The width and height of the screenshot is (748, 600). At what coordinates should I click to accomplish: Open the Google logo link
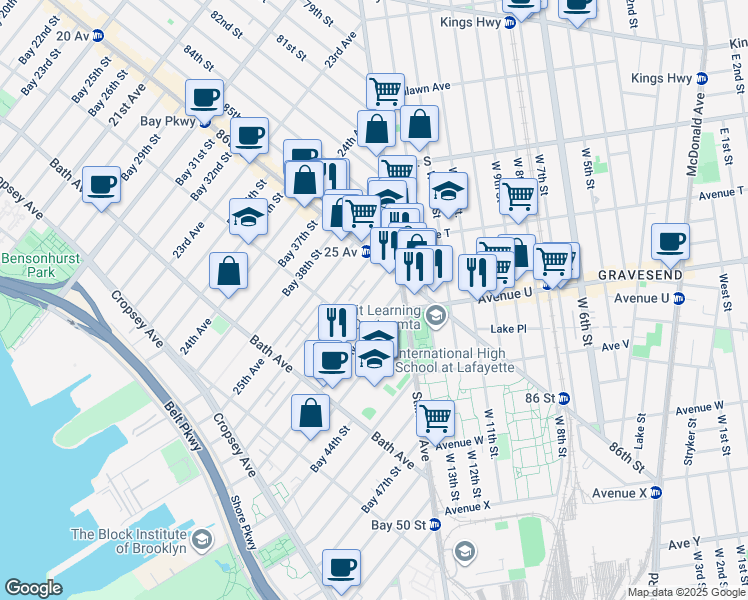[x=34, y=588]
